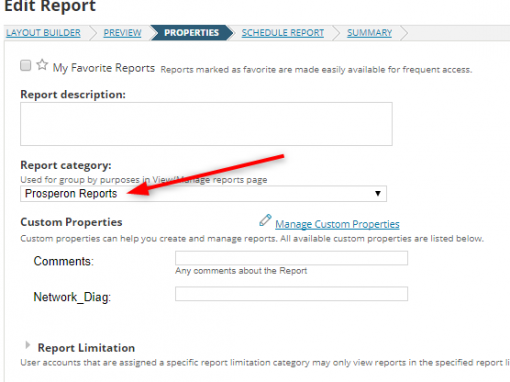Click the Comments: field label
Image resolution: width=510 pixels, height=382 pixels.
click(64, 261)
